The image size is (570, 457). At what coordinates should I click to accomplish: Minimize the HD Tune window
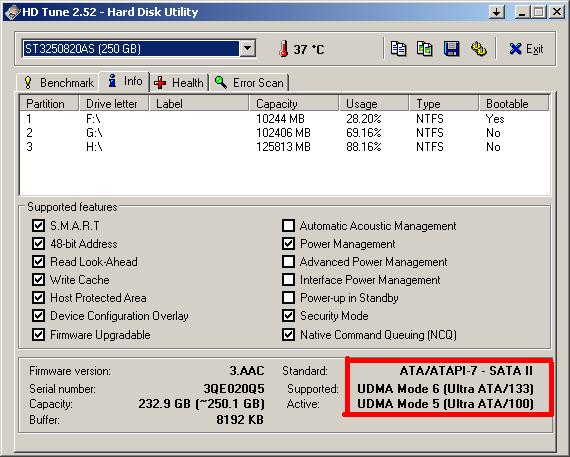pyautogui.click(x=522, y=12)
